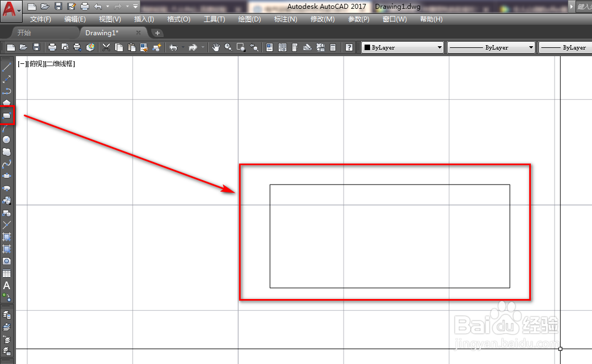Open the Sheet Set Manager icon
The image size is (592, 364).
coord(307,47)
